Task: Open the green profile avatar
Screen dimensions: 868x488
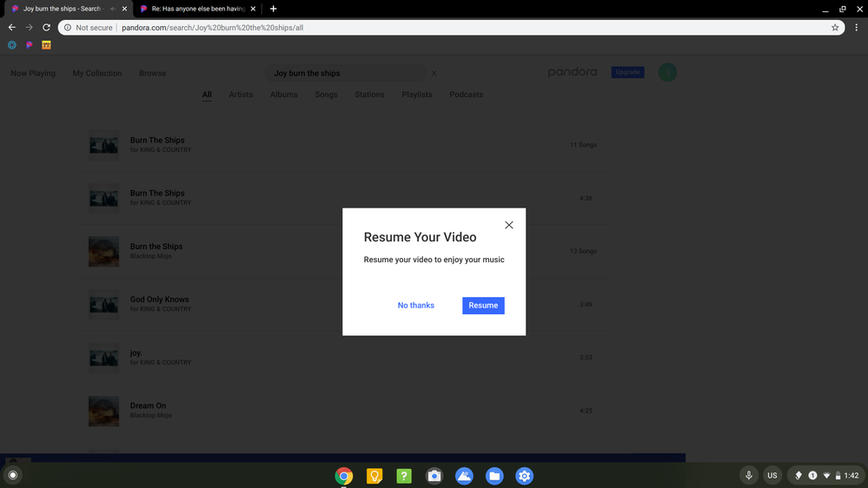Action: click(x=667, y=72)
